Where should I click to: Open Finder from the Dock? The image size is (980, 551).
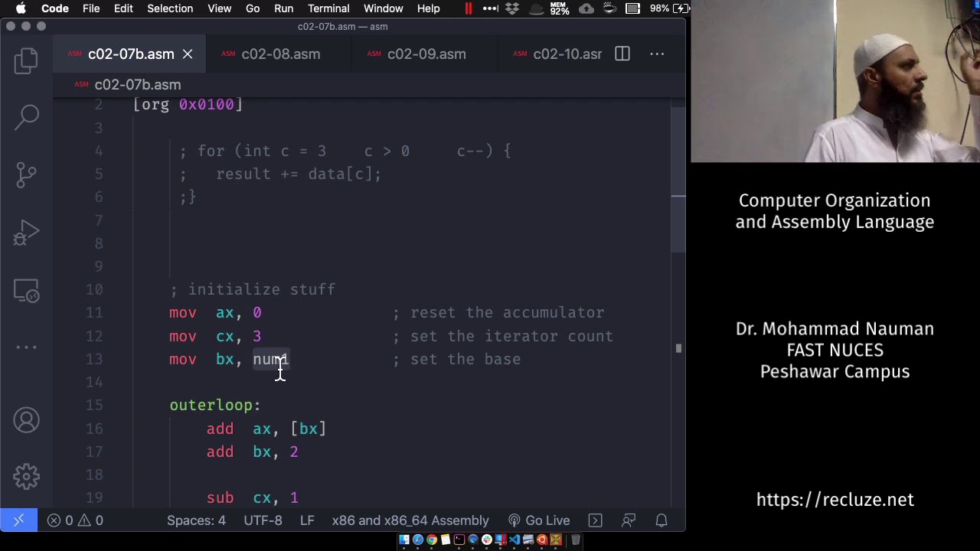tap(404, 540)
